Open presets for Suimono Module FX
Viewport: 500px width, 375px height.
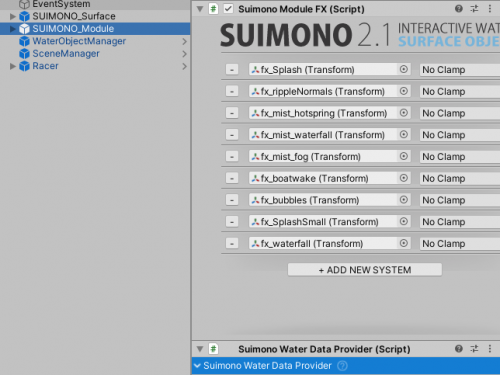tap(474, 9)
